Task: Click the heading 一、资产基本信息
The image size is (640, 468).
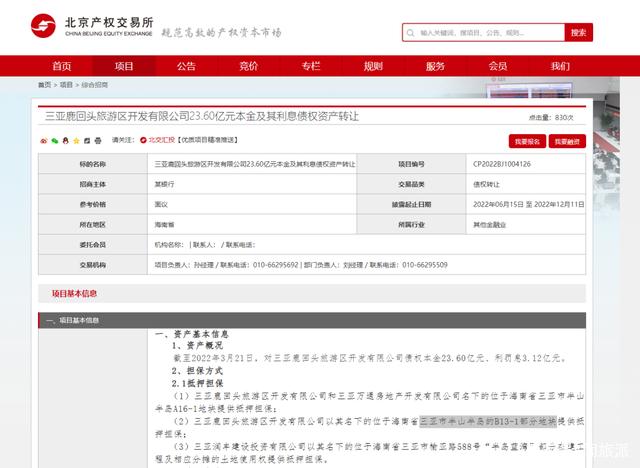Action: click(x=191, y=334)
